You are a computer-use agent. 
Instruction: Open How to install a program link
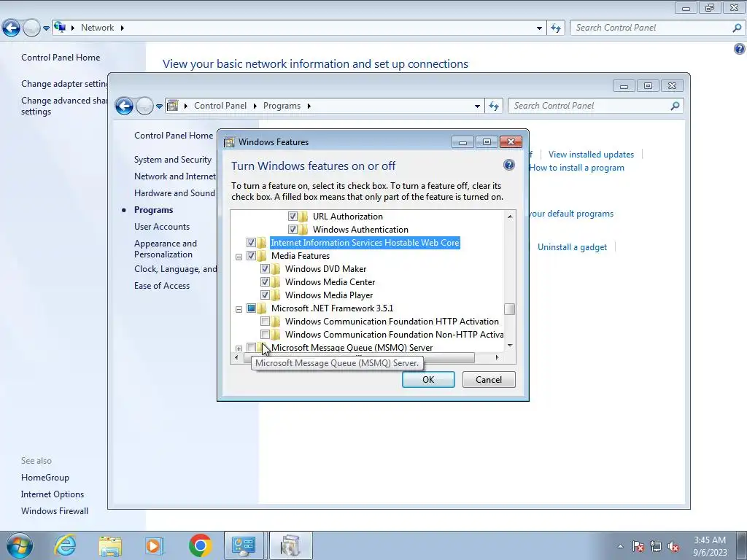pyautogui.click(x=576, y=168)
